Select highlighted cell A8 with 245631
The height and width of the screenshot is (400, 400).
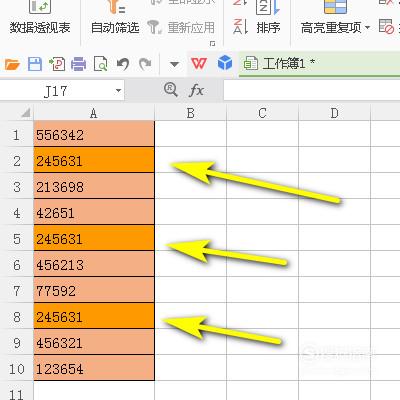point(94,316)
